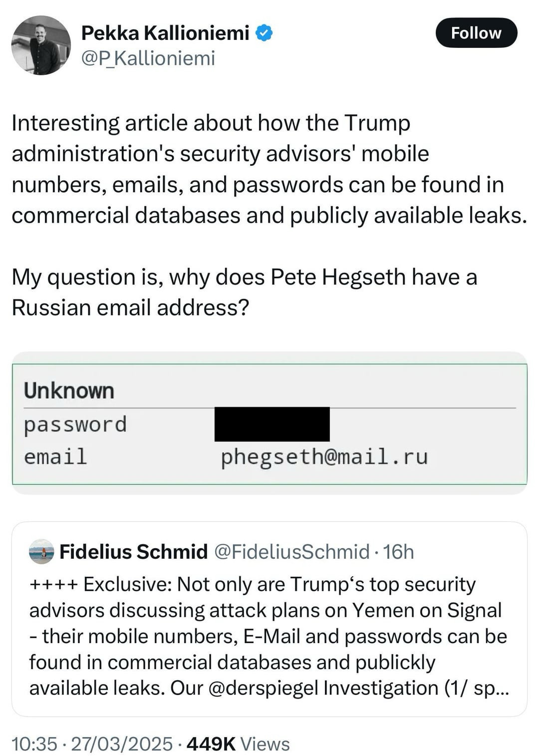Click the Pekka Kallioniemi display name
The width and height of the screenshot is (539, 756).
pos(165,33)
